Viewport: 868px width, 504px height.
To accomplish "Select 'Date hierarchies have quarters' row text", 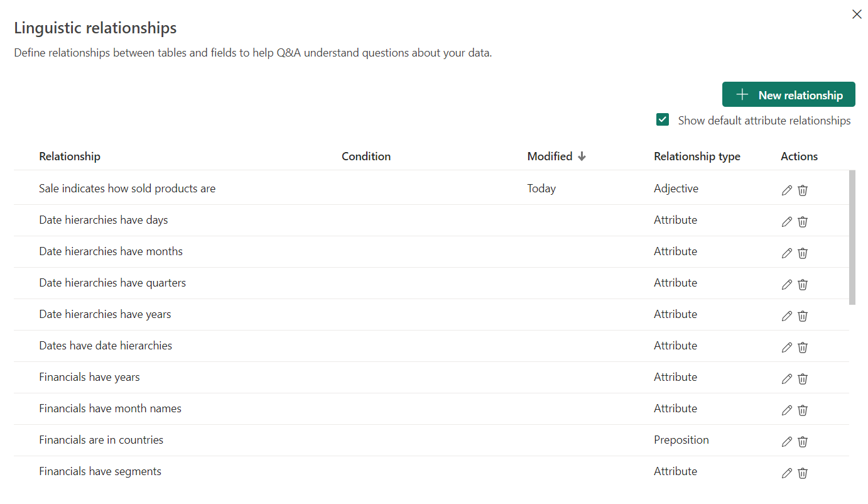I will pos(112,283).
